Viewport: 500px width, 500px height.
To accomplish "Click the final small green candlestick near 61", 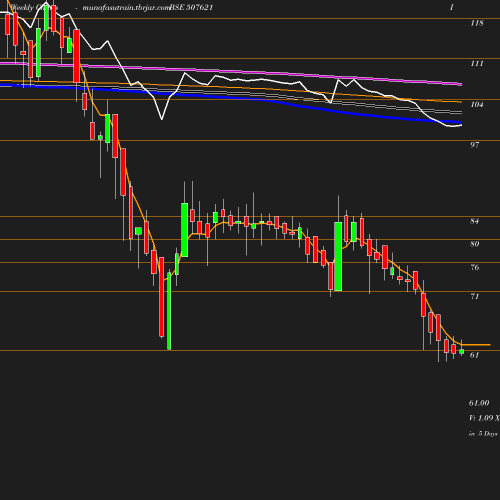I will pos(462,351).
